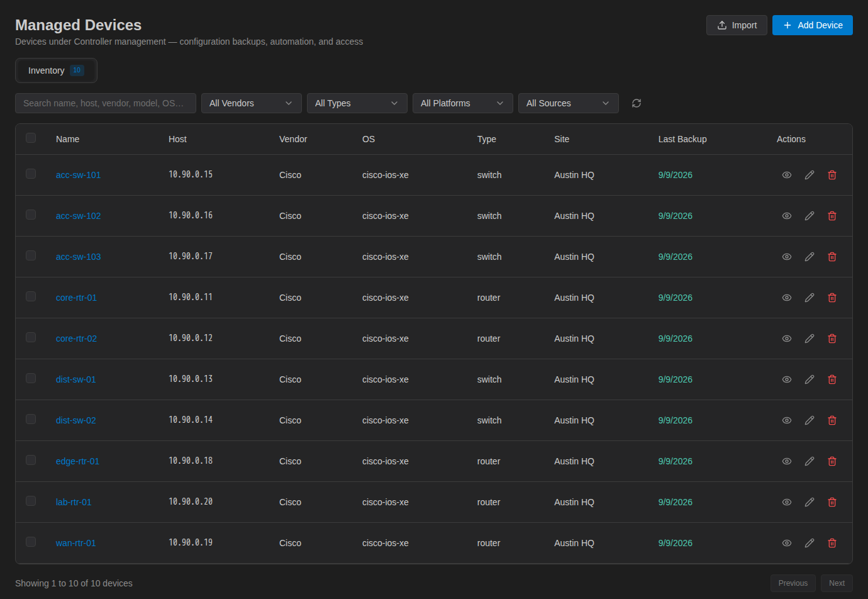Tick the checkbox for dist-sw-02
This screenshot has height=599, width=868.
[31, 419]
